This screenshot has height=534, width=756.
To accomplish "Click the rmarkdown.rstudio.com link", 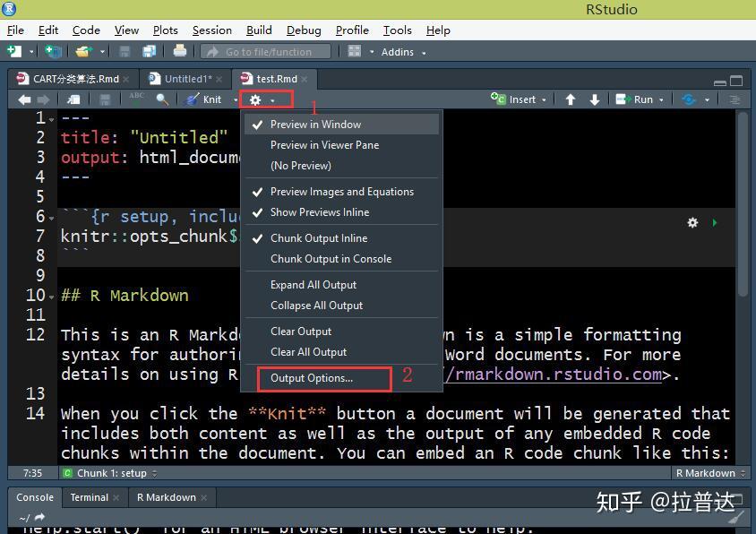I will 553,375.
